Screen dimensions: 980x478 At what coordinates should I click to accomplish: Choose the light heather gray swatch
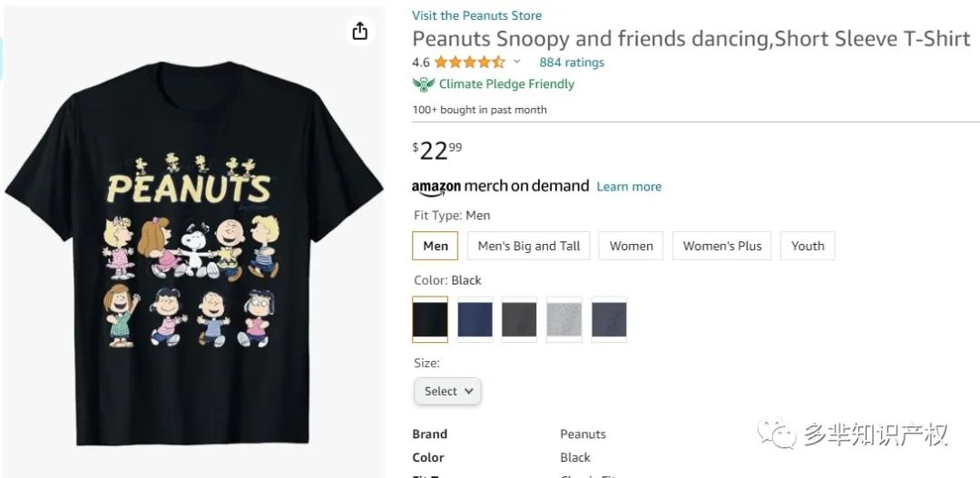point(564,319)
